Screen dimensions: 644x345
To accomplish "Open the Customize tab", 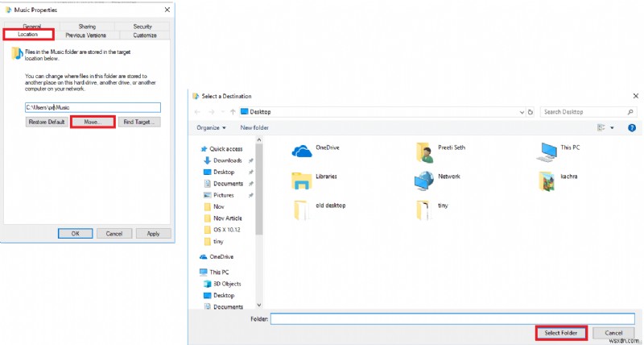I will coord(145,35).
